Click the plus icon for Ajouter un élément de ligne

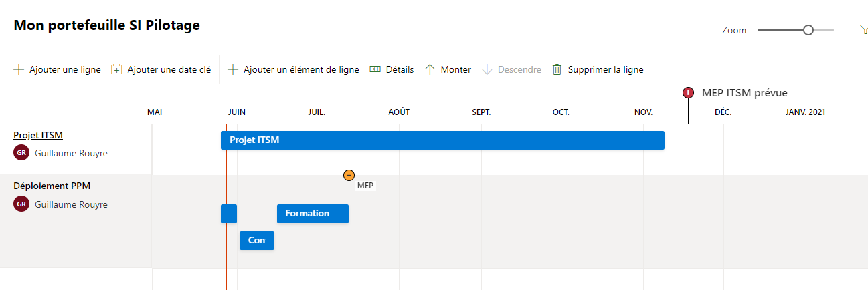233,69
